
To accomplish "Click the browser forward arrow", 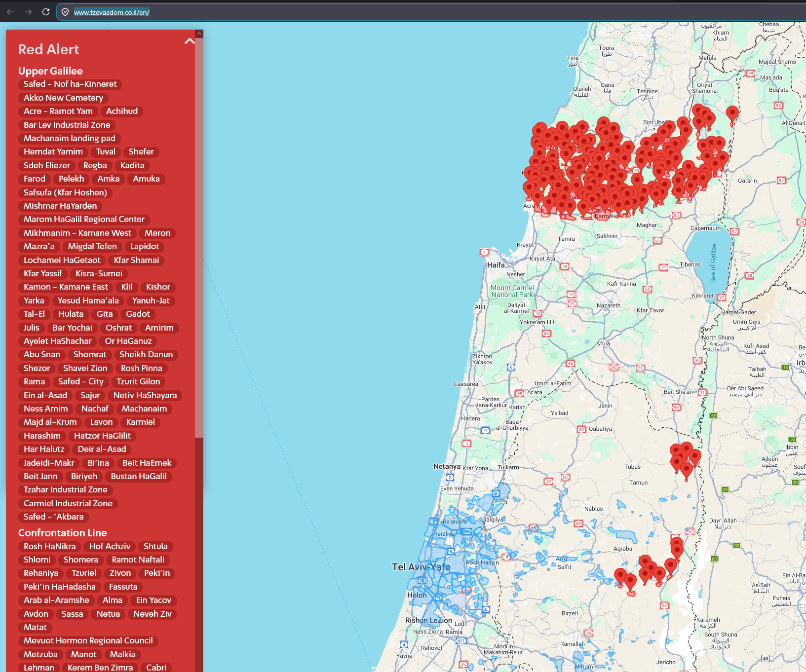I will point(28,12).
